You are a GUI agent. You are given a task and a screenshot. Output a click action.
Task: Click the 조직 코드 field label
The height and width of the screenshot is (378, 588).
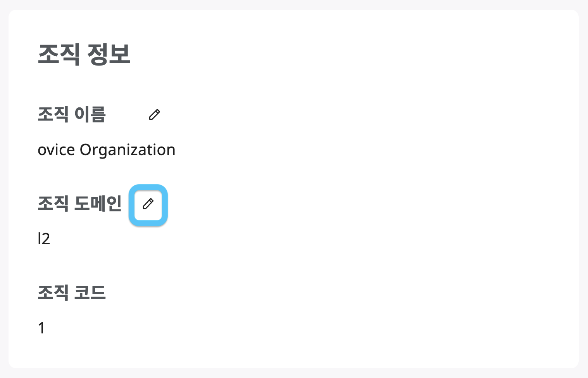[72, 292]
